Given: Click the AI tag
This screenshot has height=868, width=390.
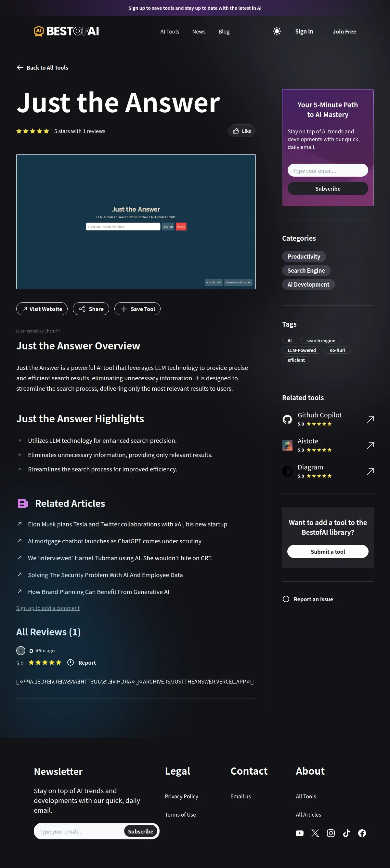Looking at the screenshot, I should 290,341.
